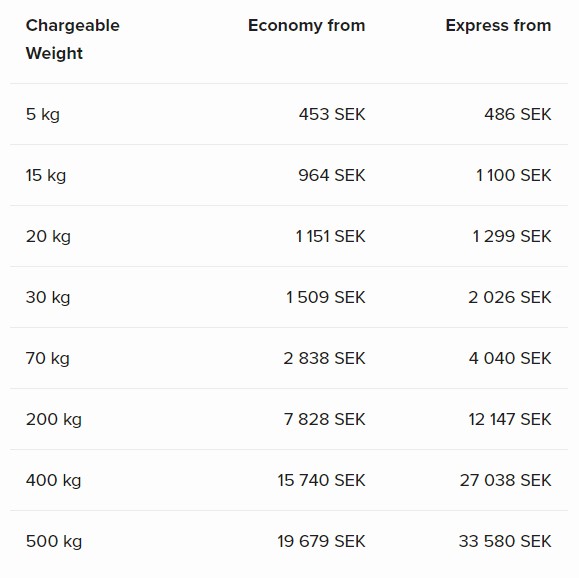Select the 70 kg weight cell

coord(47,358)
